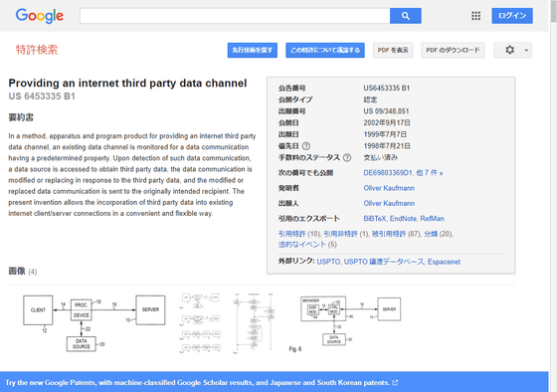Expand the 他 7 件 additional publications link
Viewport: 557px width, 392px height.
(429, 173)
